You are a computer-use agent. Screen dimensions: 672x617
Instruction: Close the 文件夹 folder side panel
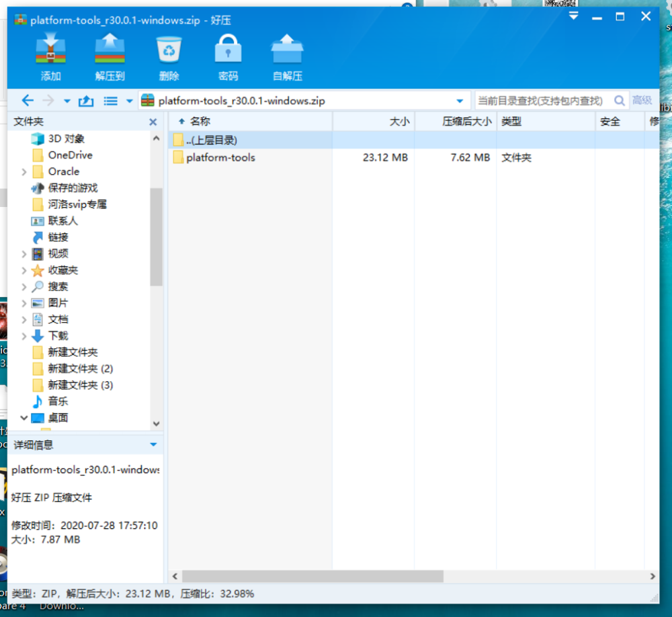click(x=153, y=122)
